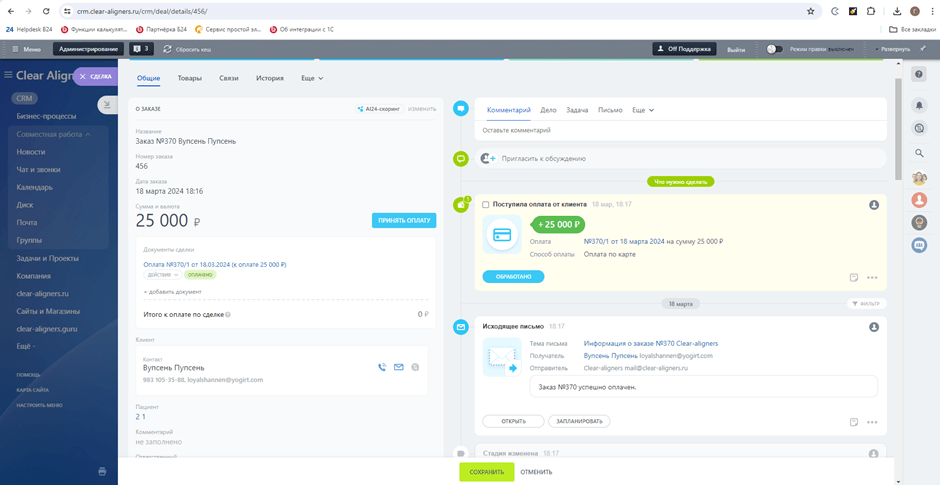
Task: Check the Поступила оплата от клиента checkbox
Action: [x=486, y=204]
